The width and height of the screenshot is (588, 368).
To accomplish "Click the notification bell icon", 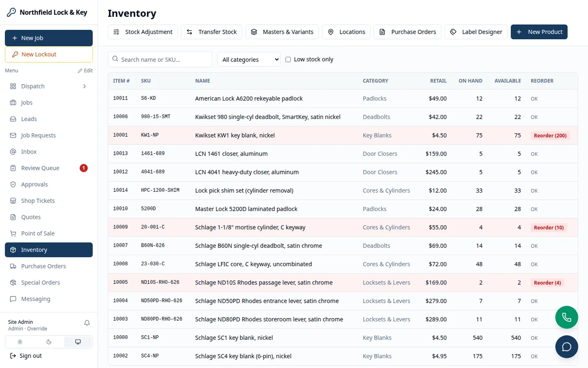I will coord(87,323).
